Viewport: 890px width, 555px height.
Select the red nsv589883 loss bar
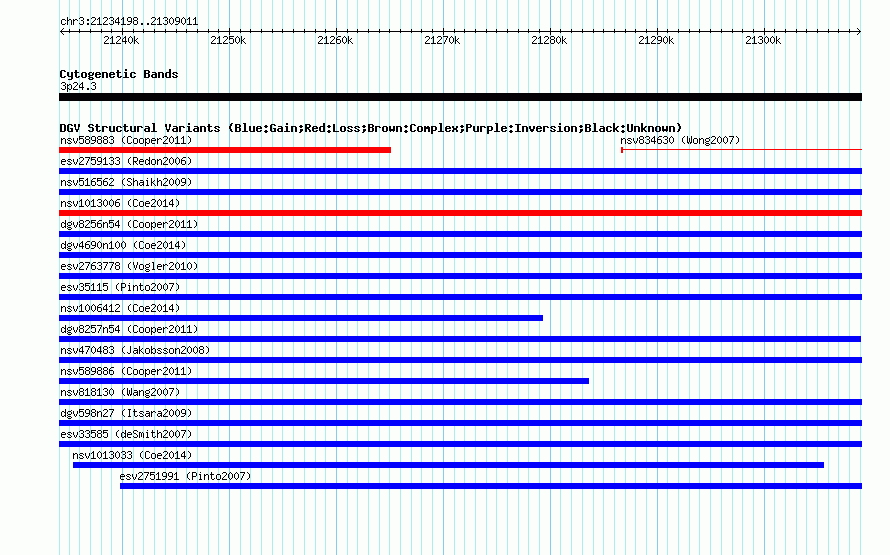[225, 150]
